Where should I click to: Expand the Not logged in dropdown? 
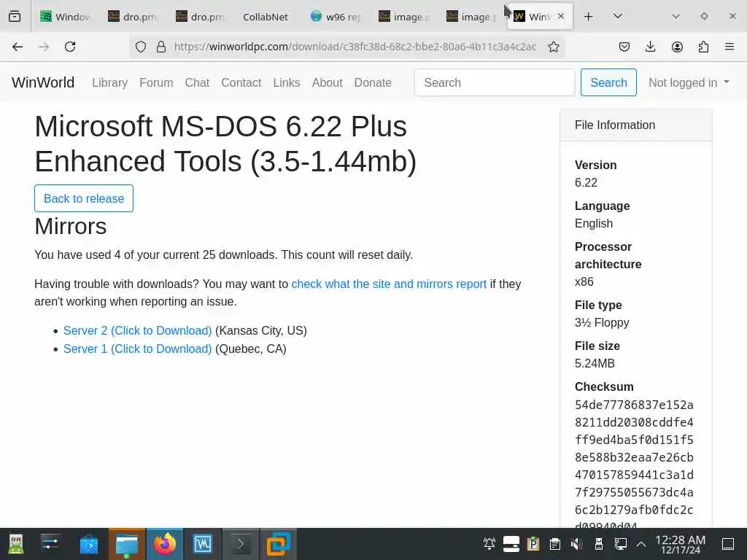point(689,83)
